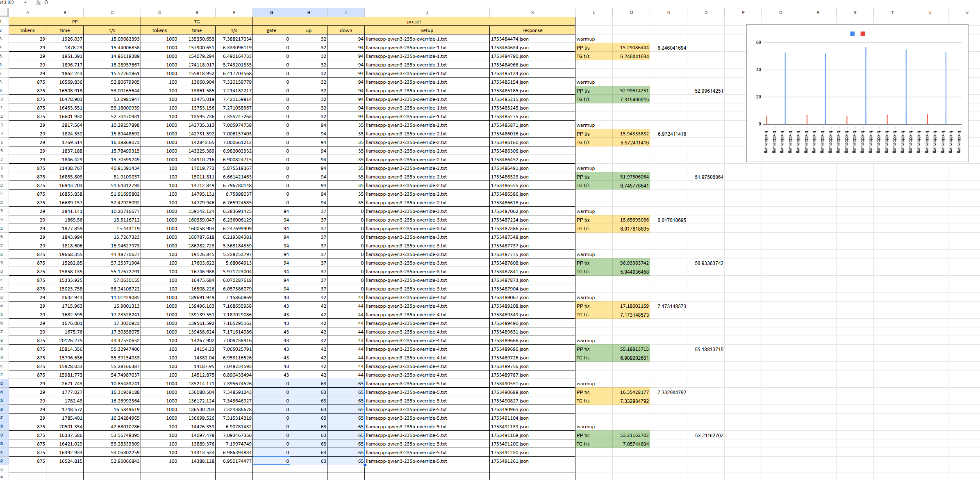
Task: Click the merged 'PP' header cell
Action: 75,22
